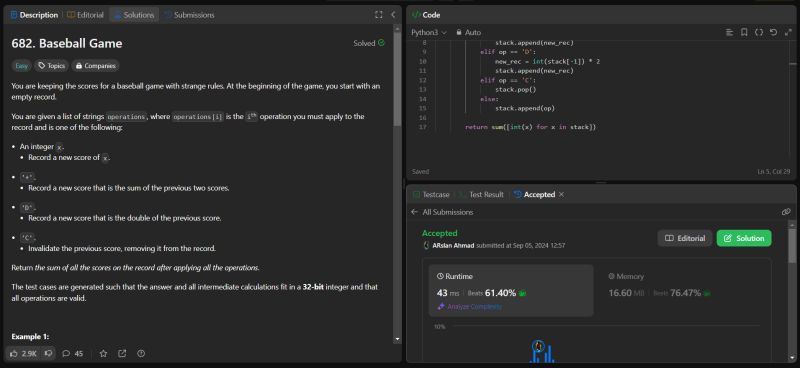Go back to All Submissions
Image resolution: width=800 pixels, height=368 pixels.
click(447, 212)
